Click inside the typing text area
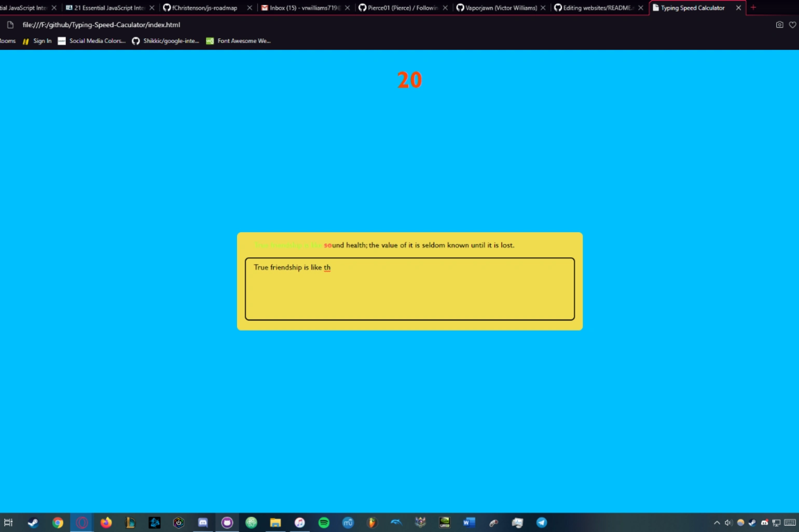The width and height of the screenshot is (799, 532). (x=409, y=289)
